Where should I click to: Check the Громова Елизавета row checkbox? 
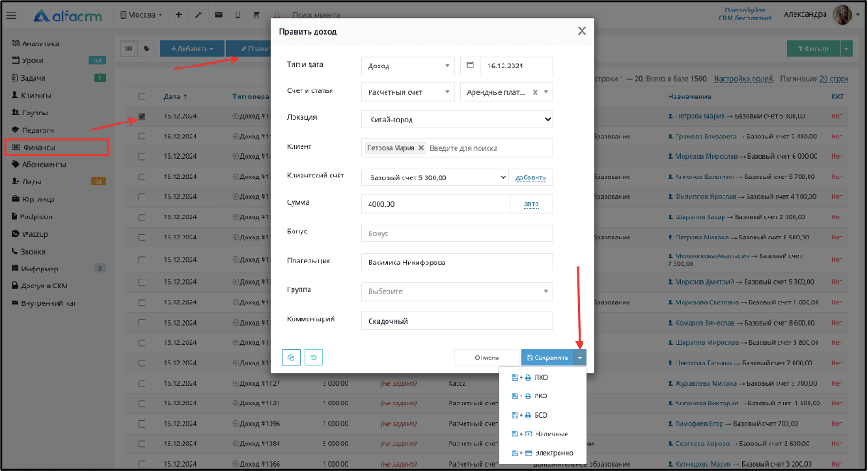tap(142, 137)
